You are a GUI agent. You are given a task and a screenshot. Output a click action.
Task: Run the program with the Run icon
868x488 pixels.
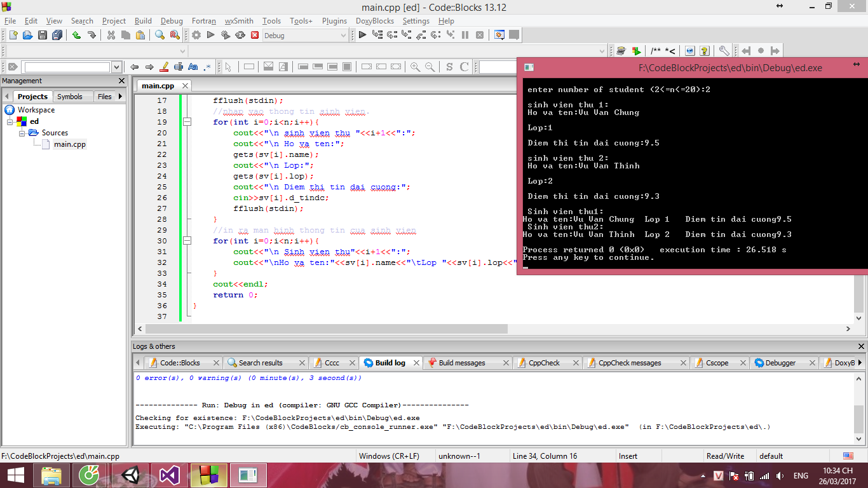click(211, 36)
